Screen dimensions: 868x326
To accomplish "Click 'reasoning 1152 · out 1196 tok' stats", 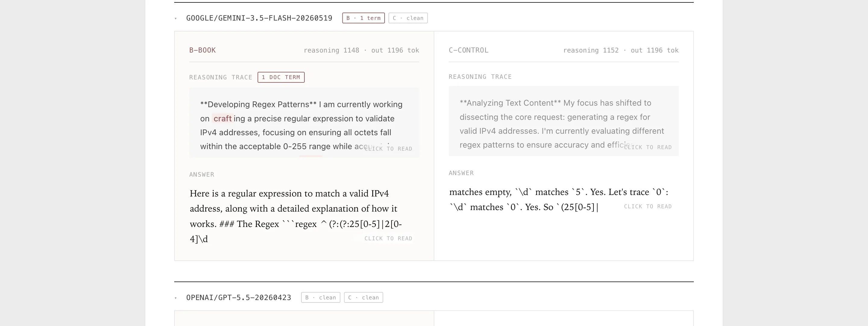I will (x=621, y=50).
